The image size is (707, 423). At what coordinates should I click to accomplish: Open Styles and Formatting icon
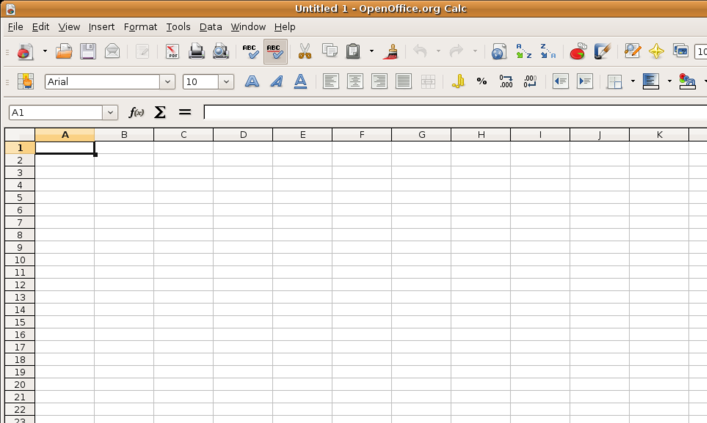[26, 82]
